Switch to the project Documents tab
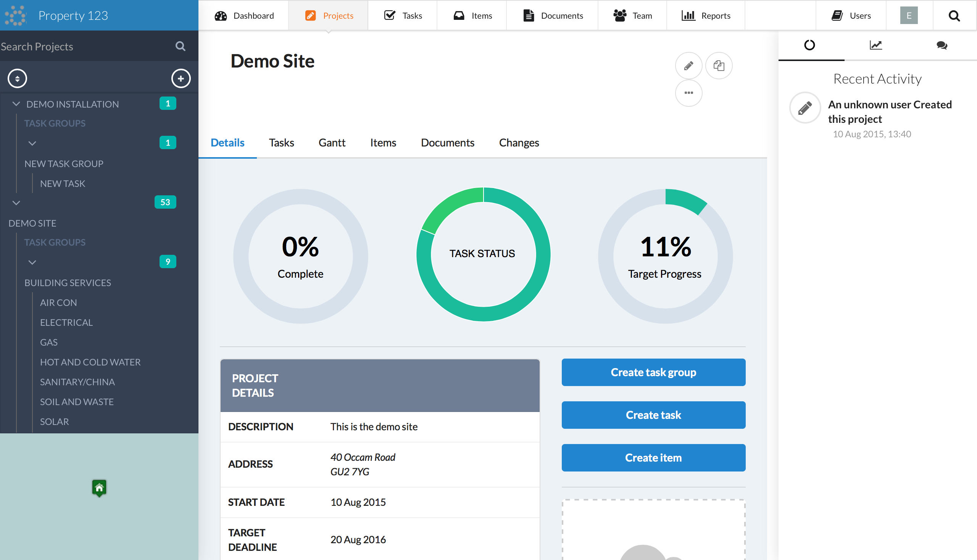 point(448,143)
